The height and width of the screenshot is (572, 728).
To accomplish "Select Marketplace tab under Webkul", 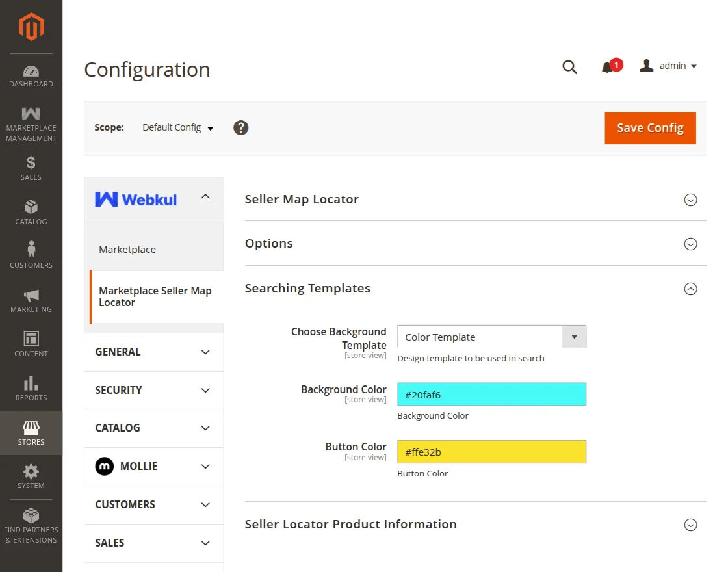I will [x=127, y=250].
